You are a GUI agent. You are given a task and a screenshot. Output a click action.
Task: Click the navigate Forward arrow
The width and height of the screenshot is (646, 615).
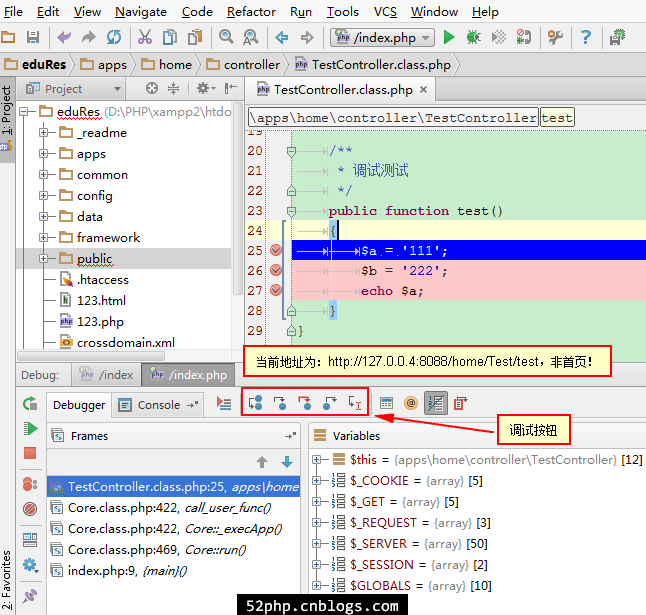tap(307, 38)
